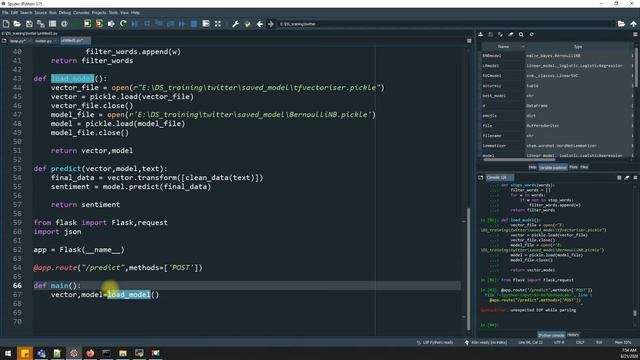This screenshot has height=360, width=640.
Task: Open the PYTHONPATH manager icon
Action: (x=247, y=24)
